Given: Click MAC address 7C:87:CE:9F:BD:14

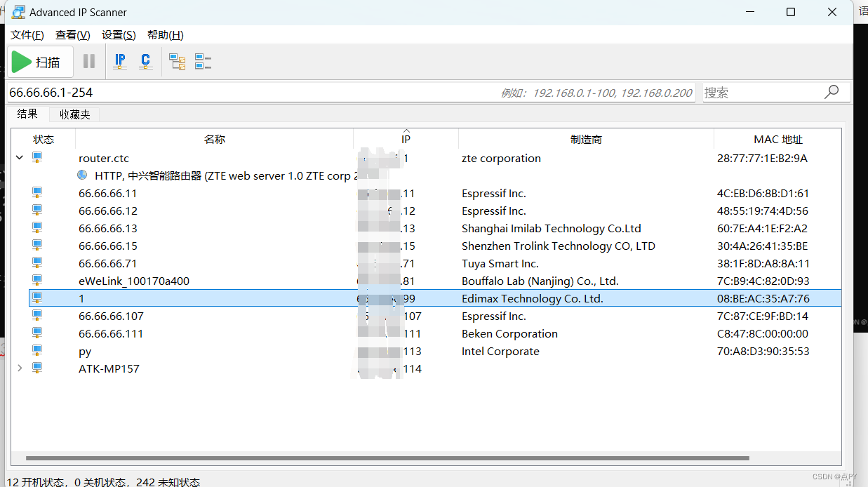Looking at the screenshot, I should pyautogui.click(x=763, y=316).
